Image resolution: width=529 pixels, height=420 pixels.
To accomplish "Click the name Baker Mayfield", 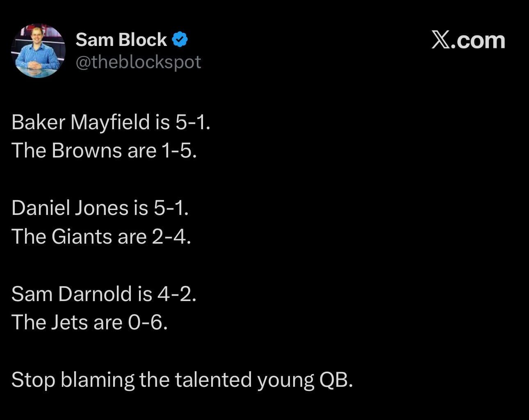I will [x=81, y=122].
